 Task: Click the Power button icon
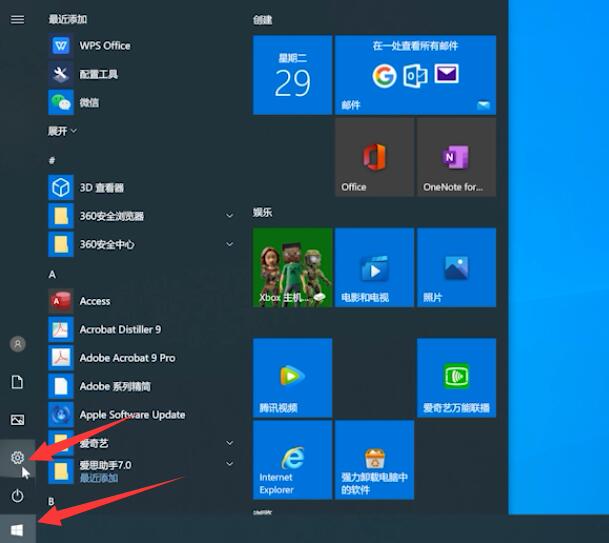click(x=17, y=496)
